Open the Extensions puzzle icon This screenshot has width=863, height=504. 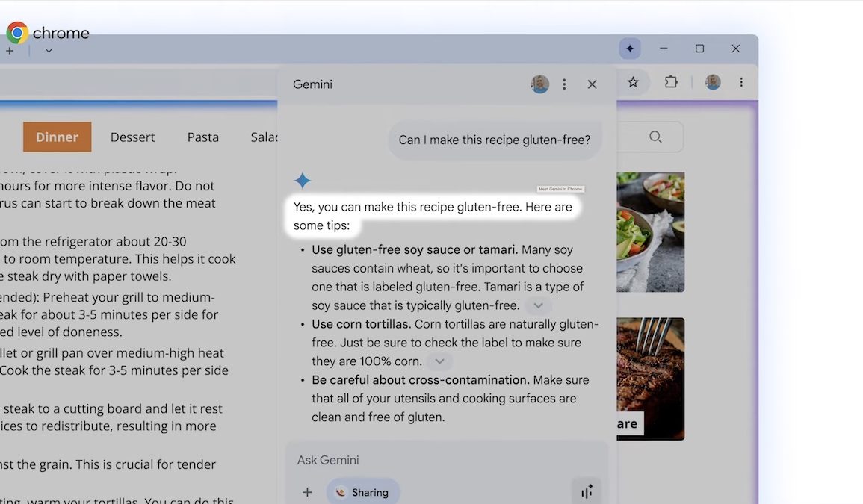click(x=671, y=82)
